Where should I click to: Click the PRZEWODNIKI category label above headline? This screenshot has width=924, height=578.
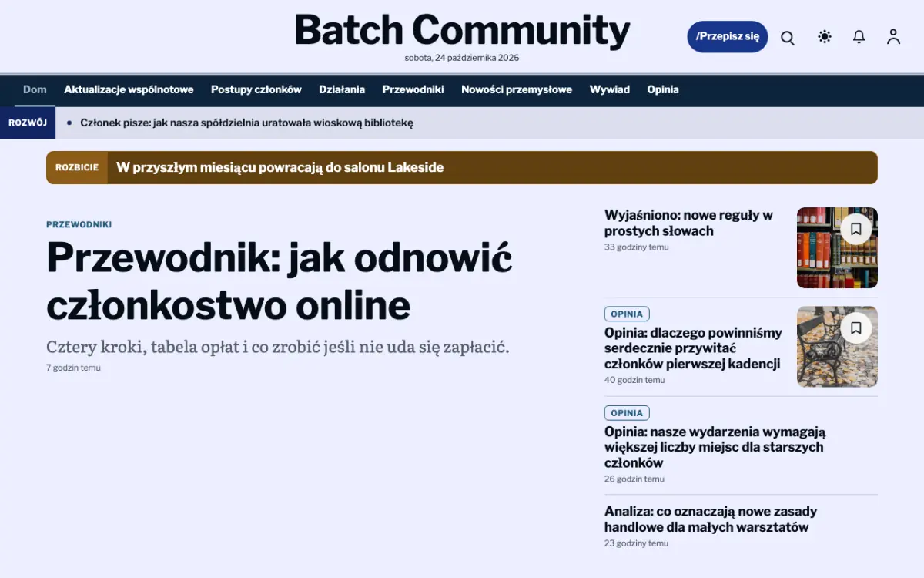click(x=79, y=224)
